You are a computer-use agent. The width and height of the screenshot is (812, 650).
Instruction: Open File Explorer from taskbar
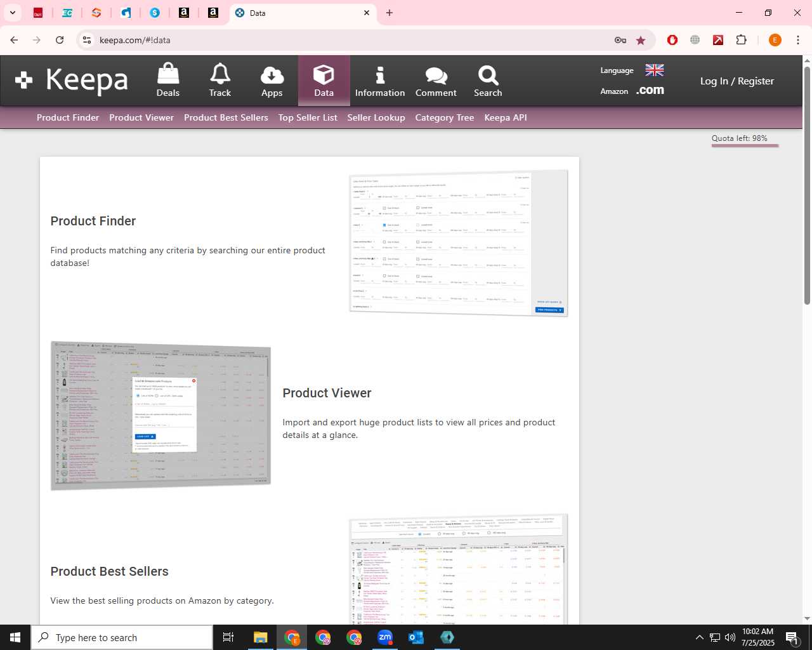tap(261, 637)
